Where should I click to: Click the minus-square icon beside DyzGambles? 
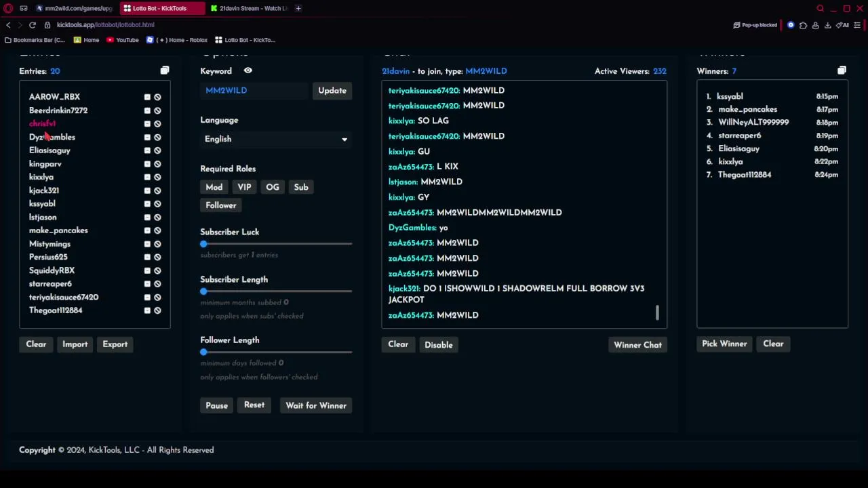[x=147, y=137]
